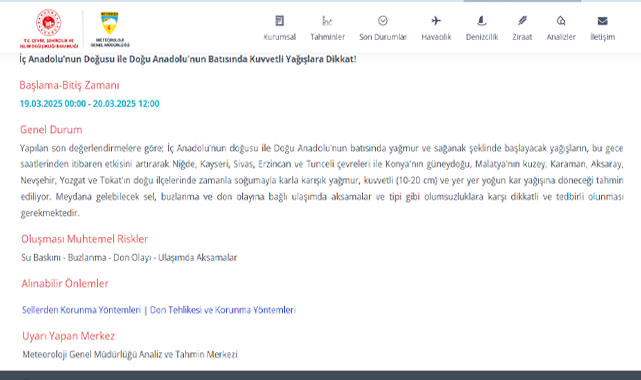
Task: Click the Meteoroloji Genel Müdürlüğü logo
Action: tap(110, 29)
